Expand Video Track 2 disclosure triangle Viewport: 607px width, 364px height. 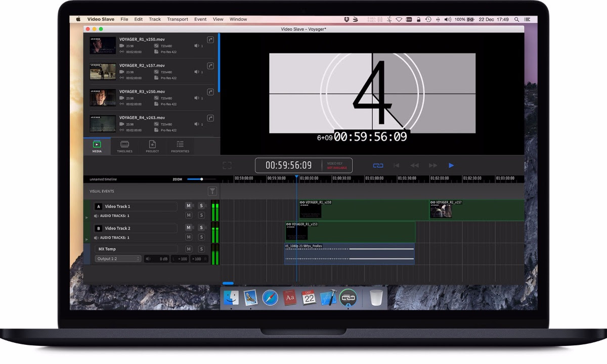tap(86, 239)
